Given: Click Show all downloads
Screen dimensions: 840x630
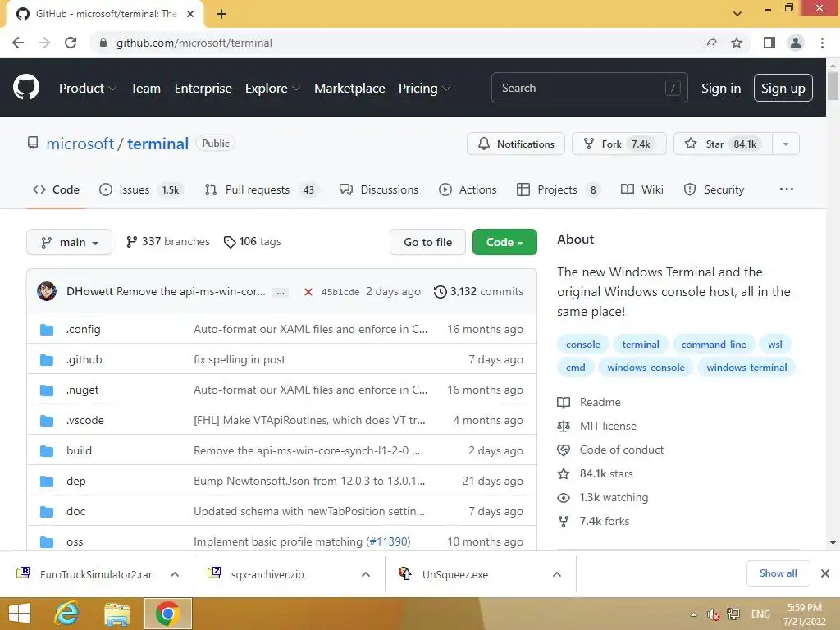Looking at the screenshot, I should (x=778, y=573).
